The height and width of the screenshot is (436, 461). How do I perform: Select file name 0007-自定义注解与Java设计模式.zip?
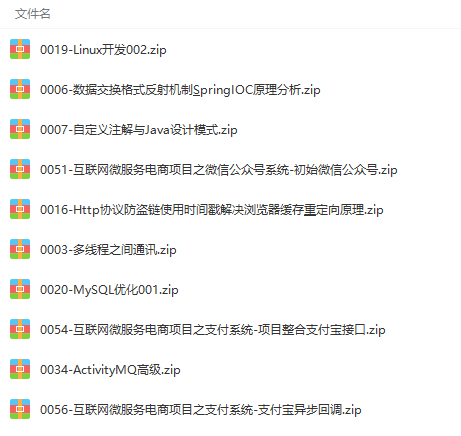pyautogui.click(x=139, y=130)
